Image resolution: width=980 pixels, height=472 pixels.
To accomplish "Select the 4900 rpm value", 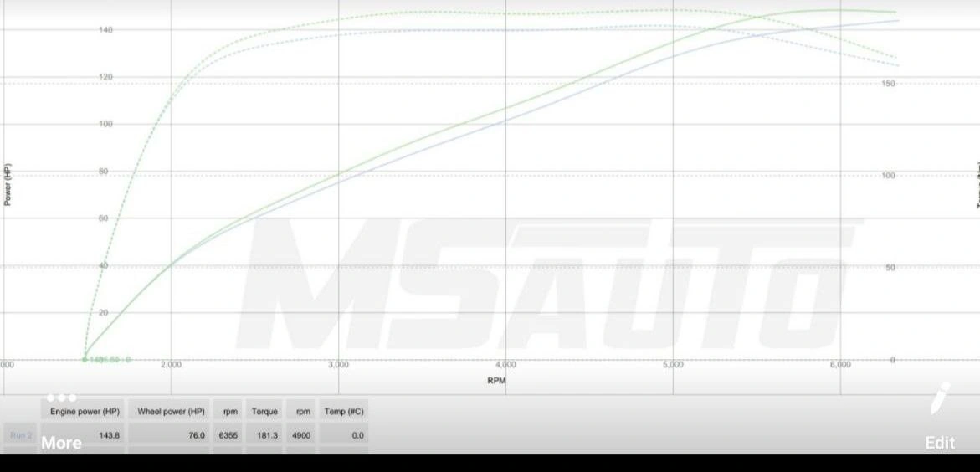I will coord(302,435).
